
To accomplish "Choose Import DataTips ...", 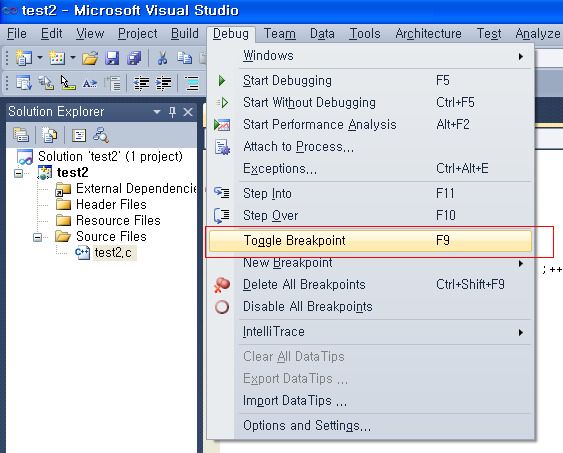I will [x=370, y=401].
